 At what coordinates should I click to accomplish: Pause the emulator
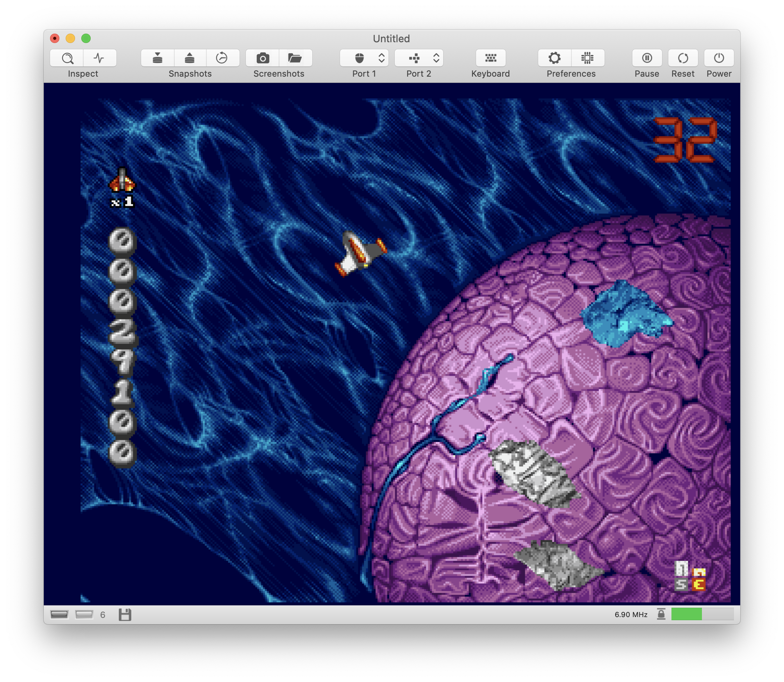[x=647, y=58]
